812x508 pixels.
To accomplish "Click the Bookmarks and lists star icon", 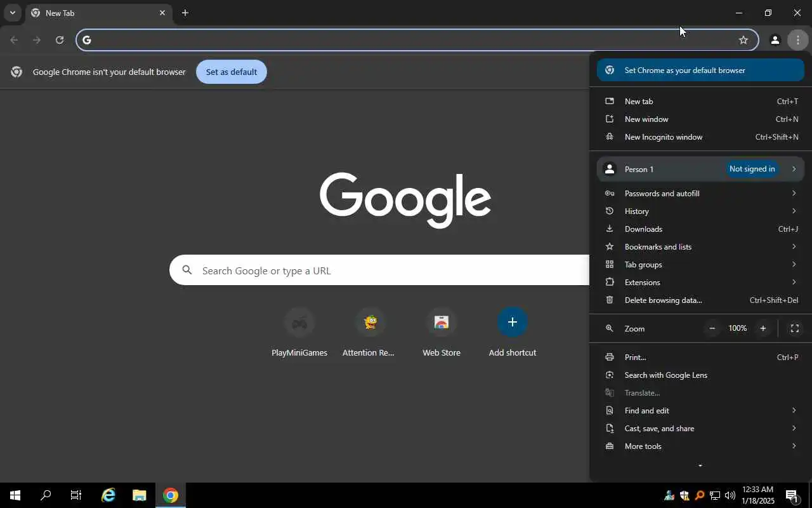I will click(x=610, y=246).
